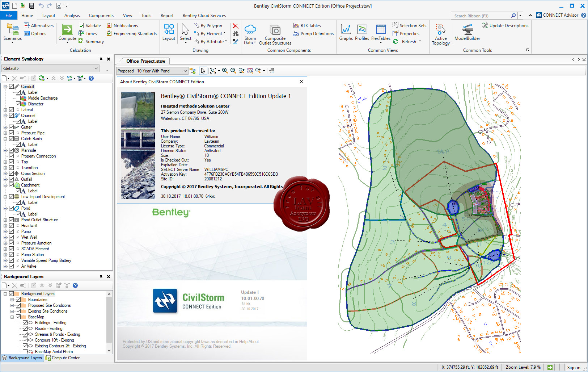Screen dimensions: 588x372
Task: Toggle Contours 10ft - Existing checkbox
Action: (x=25, y=340)
